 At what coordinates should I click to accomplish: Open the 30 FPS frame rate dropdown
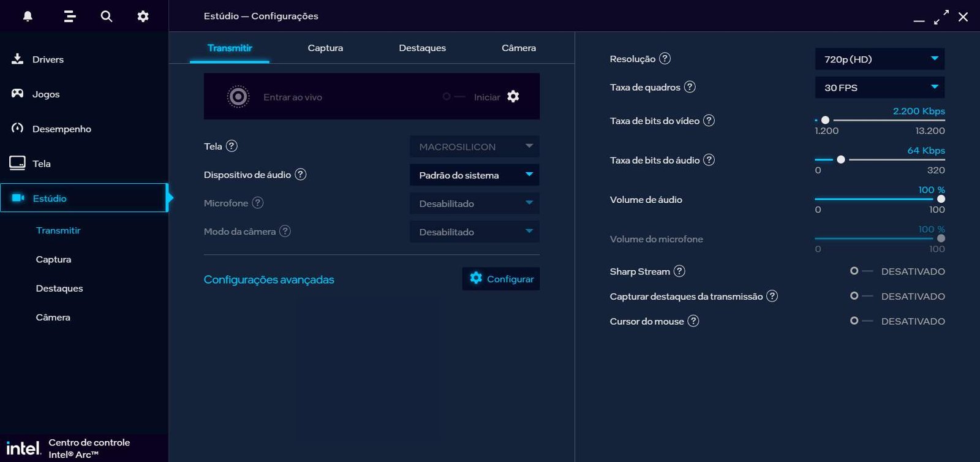[x=879, y=88]
